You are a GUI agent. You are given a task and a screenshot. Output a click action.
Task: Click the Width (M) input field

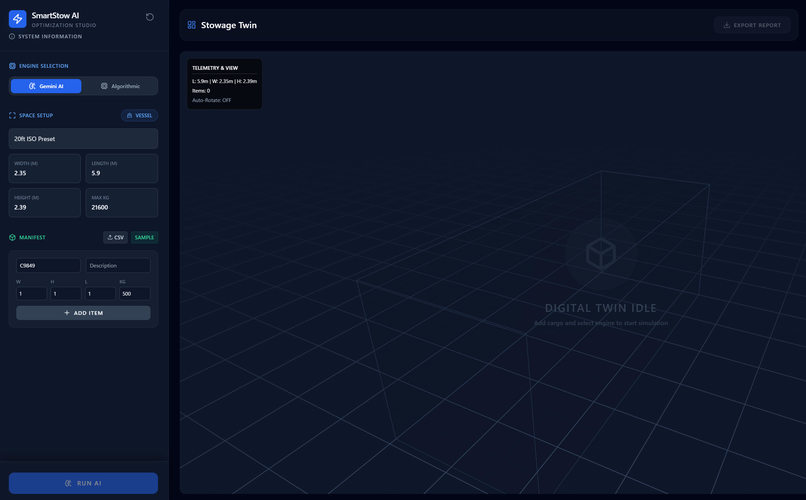click(45, 169)
